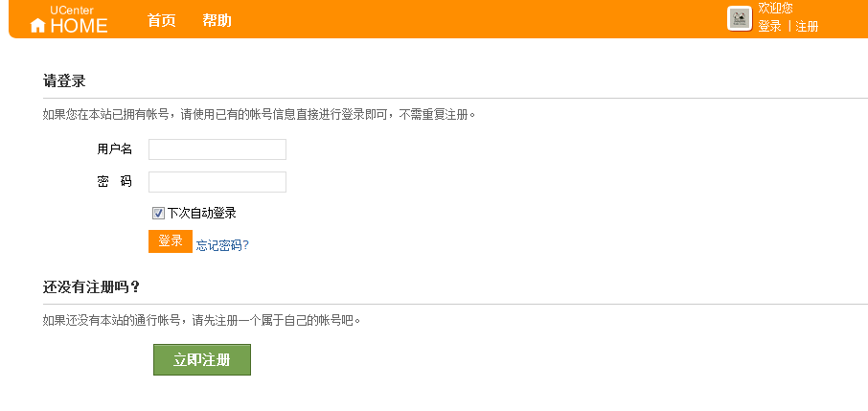Click the 请登录 section heading
The height and width of the screenshot is (411, 868).
(64, 81)
